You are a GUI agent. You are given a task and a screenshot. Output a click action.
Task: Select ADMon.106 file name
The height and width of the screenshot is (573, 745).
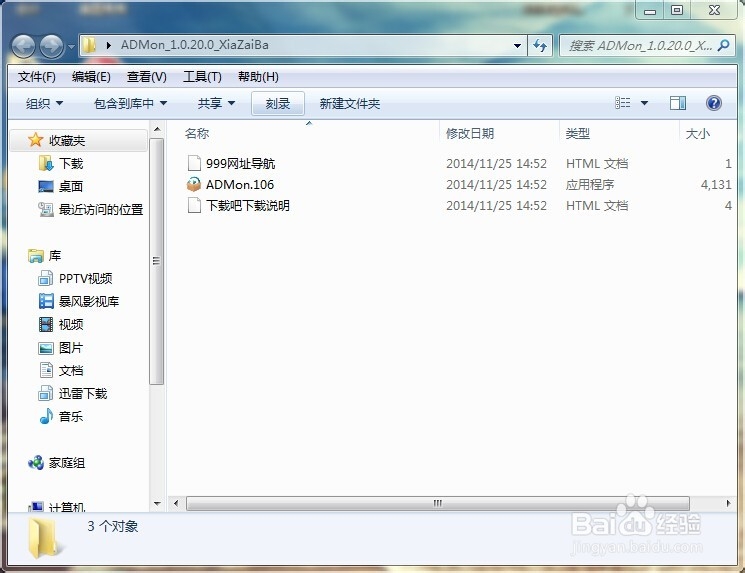240,184
